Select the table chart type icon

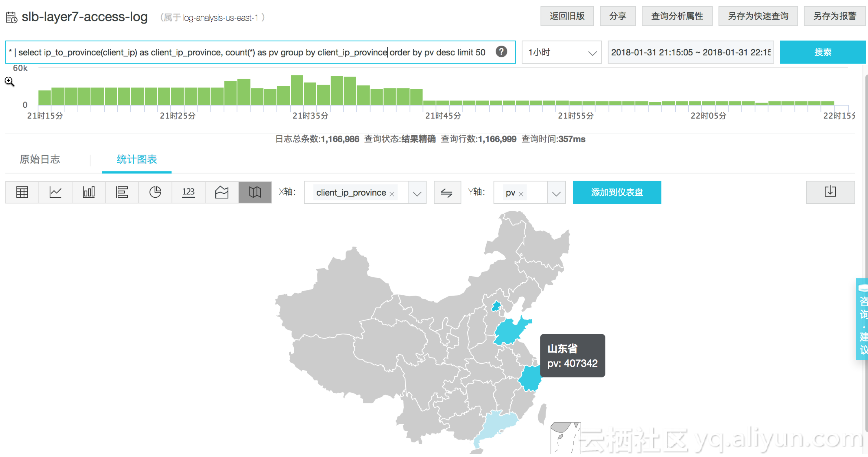pyautogui.click(x=22, y=192)
